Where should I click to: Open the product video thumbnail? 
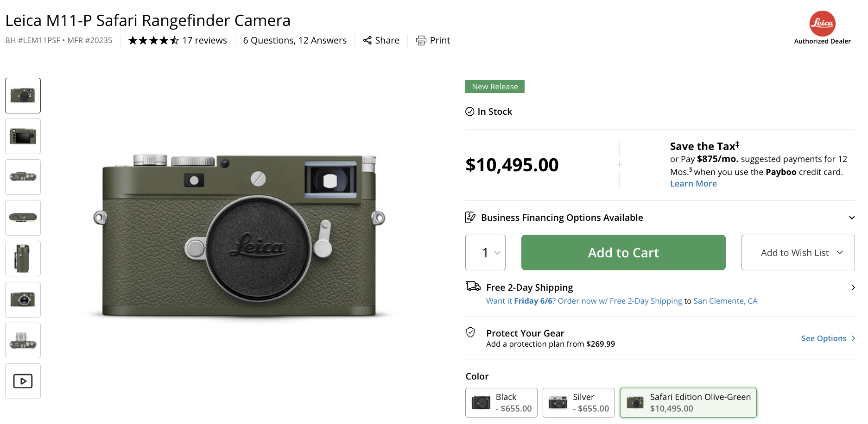pyautogui.click(x=23, y=381)
